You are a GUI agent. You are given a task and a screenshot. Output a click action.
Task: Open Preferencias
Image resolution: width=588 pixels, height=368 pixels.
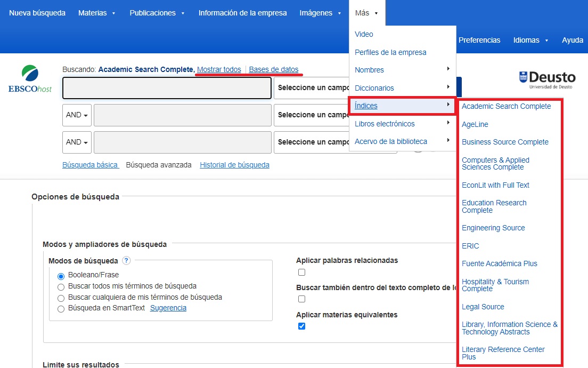[x=479, y=40]
